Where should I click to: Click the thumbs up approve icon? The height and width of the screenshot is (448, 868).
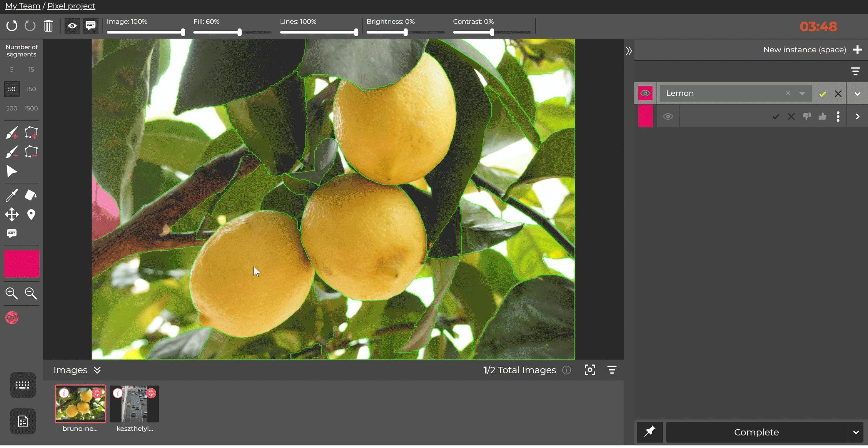[x=822, y=117]
